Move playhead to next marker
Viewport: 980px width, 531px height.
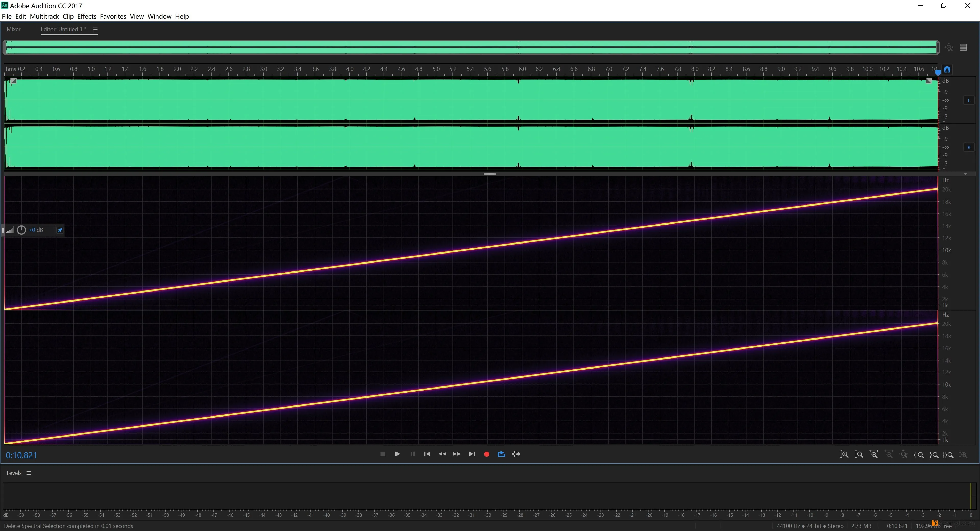(472, 454)
